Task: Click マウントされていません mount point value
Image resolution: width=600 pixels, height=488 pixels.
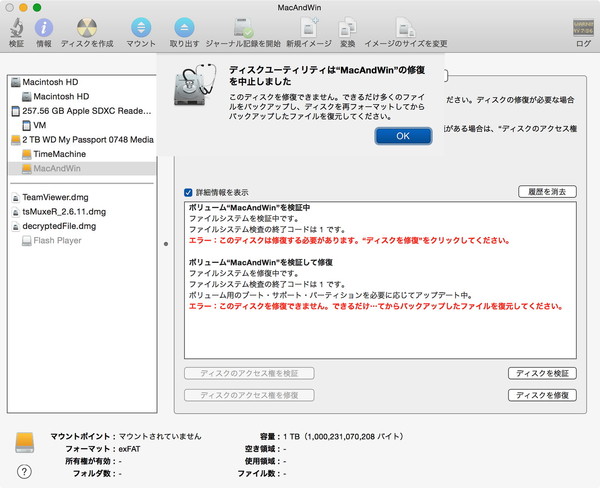Action: (x=160, y=437)
